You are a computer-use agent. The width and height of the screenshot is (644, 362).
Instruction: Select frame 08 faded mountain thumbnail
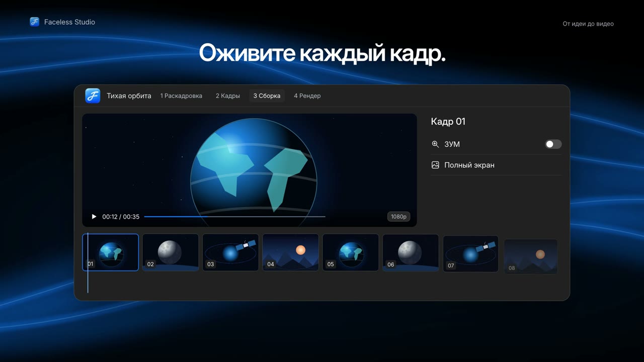531,256
